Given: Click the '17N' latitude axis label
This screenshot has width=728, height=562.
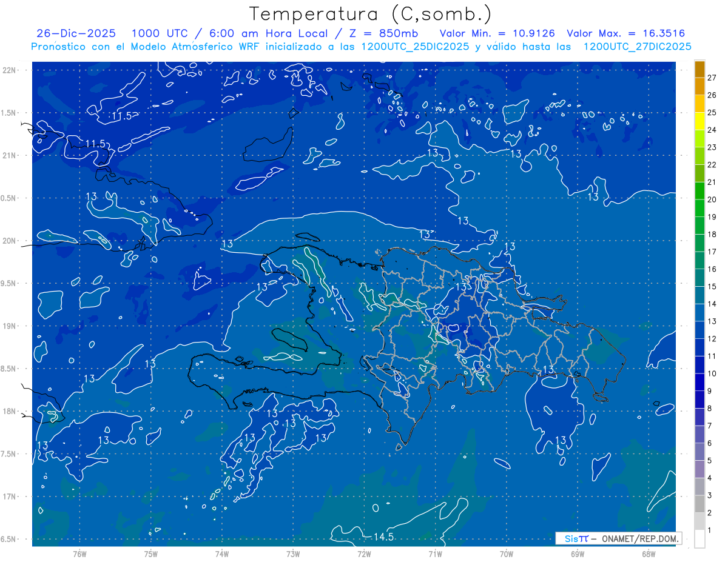Looking at the screenshot, I should tap(9, 497).
